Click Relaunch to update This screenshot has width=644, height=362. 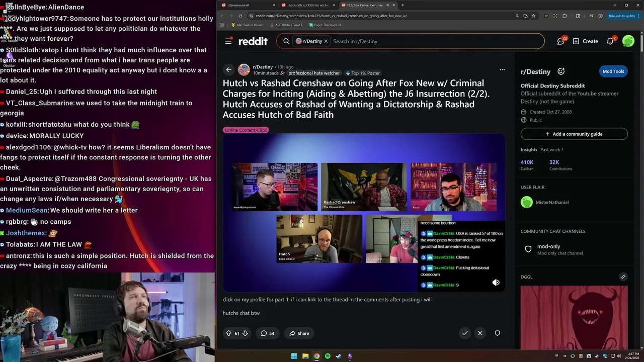(x=622, y=16)
